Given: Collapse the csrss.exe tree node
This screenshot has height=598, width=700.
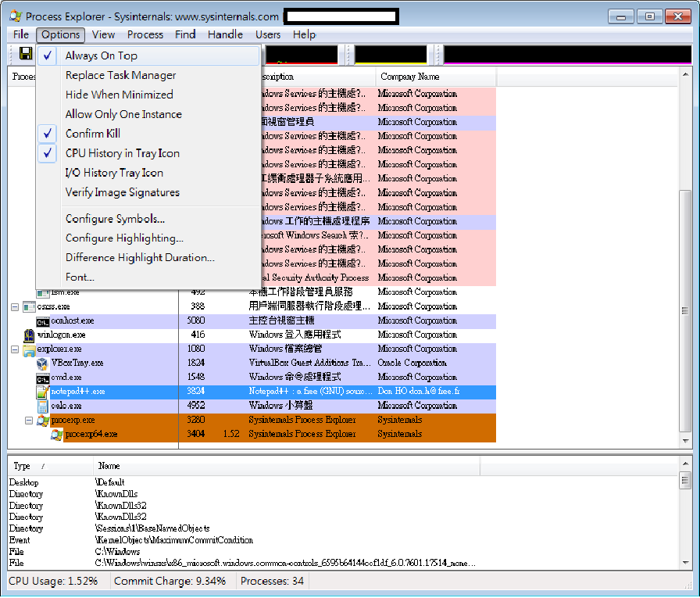Looking at the screenshot, I should pyautogui.click(x=15, y=307).
